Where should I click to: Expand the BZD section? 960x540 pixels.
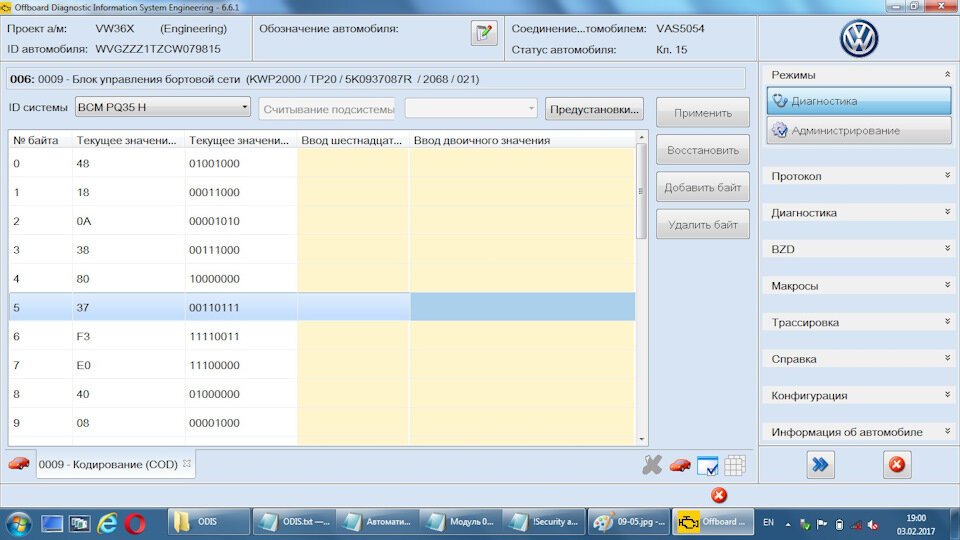pos(947,249)
